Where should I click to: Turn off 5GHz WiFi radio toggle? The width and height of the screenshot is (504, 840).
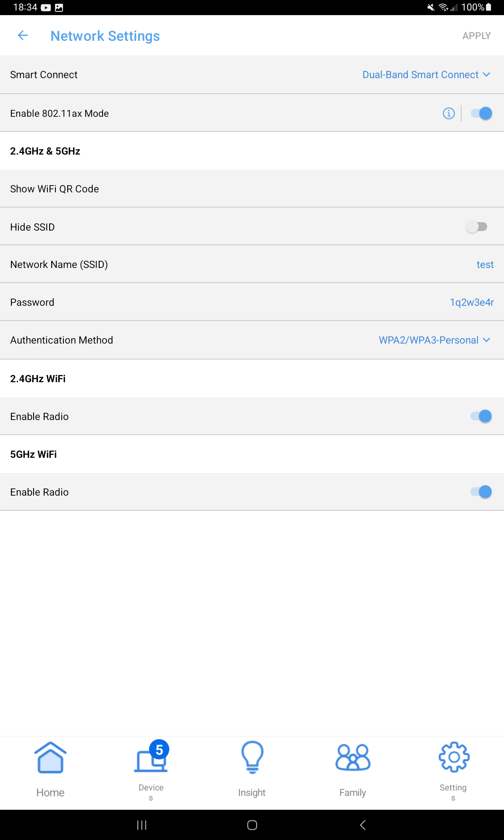(x=481, y=492)
